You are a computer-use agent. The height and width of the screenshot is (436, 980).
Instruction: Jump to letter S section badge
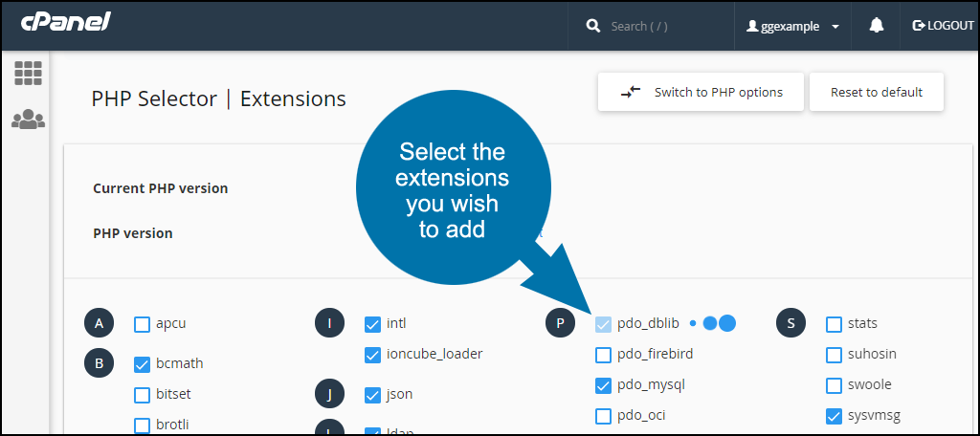(x=791, y=323)
